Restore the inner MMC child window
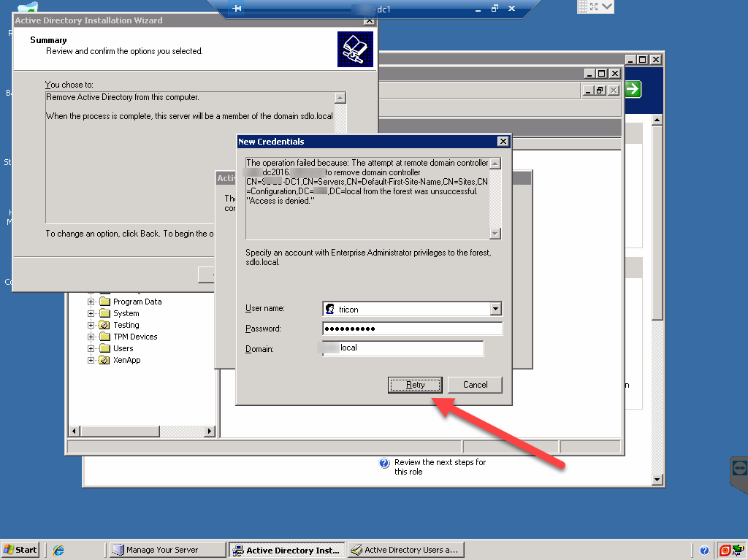Viewport: 748px width, 560px height. (600, 90)
